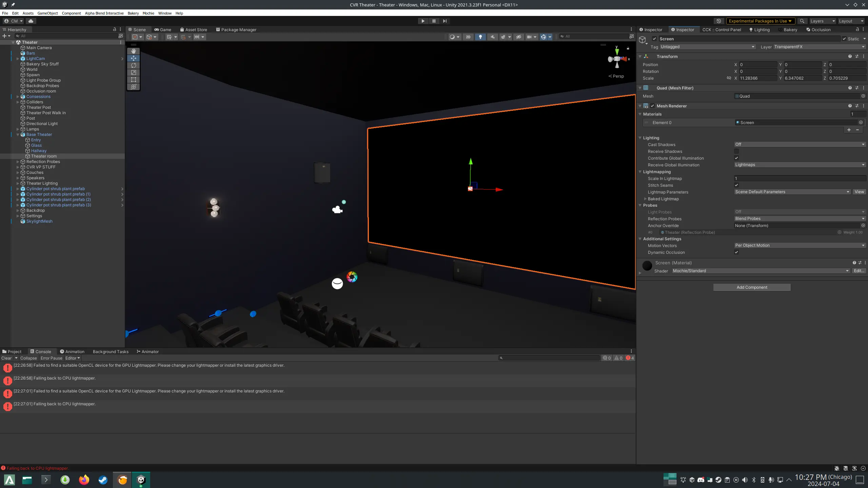The image size is (868, 488).
Task: Toggle Dynamic Occlusion checkbox
Action: [x=736, y=252]
